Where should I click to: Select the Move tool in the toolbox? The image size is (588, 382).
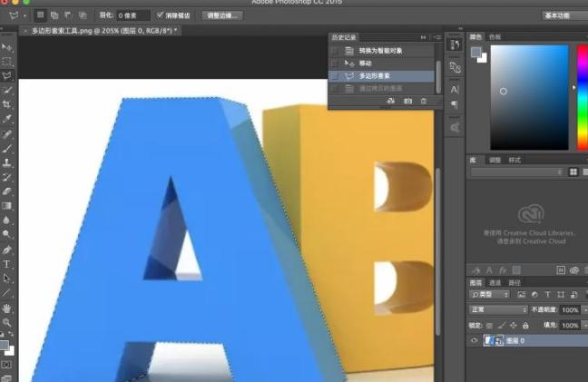coord(6,47)
